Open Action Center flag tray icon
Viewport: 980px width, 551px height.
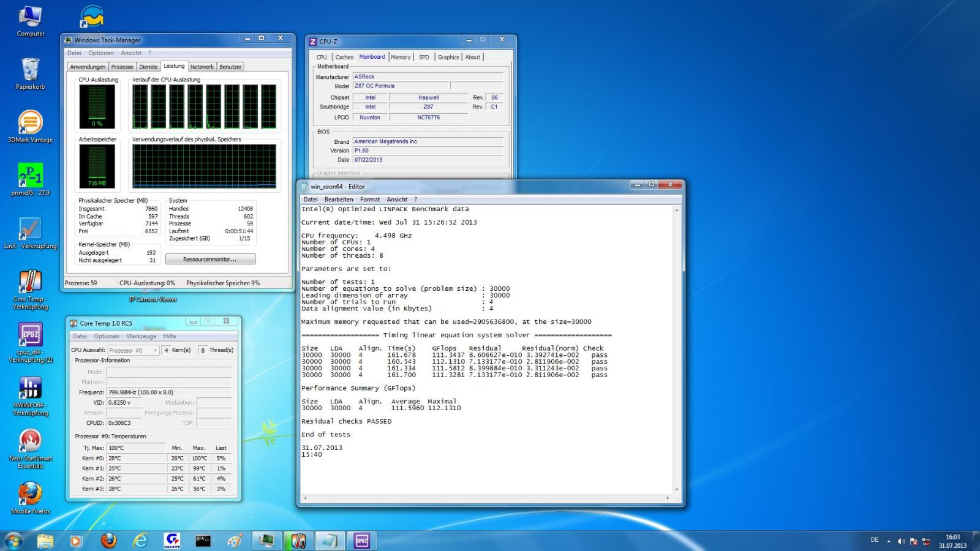point(914,541)
